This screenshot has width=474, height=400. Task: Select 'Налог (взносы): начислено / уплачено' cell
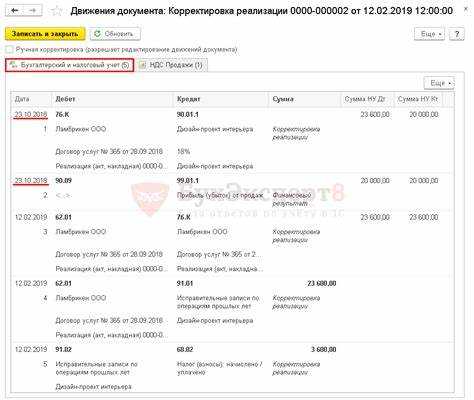pos(219,368)
